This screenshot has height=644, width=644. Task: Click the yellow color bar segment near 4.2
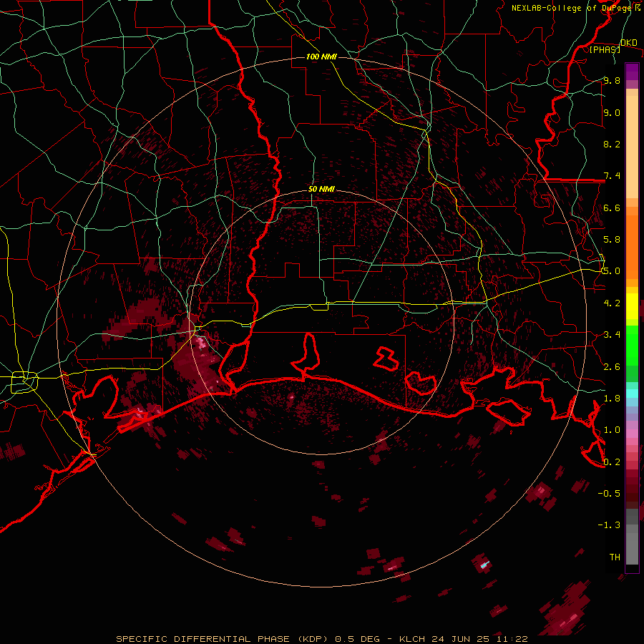coord(632,306)
